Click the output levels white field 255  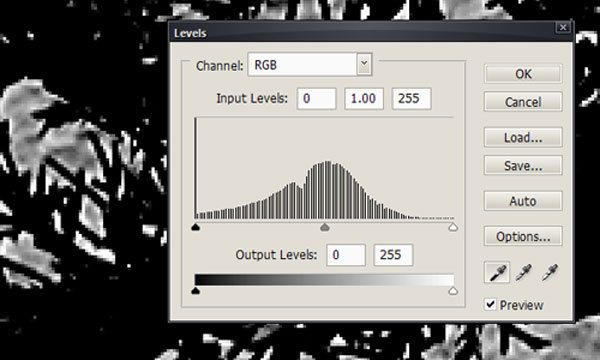393,255
